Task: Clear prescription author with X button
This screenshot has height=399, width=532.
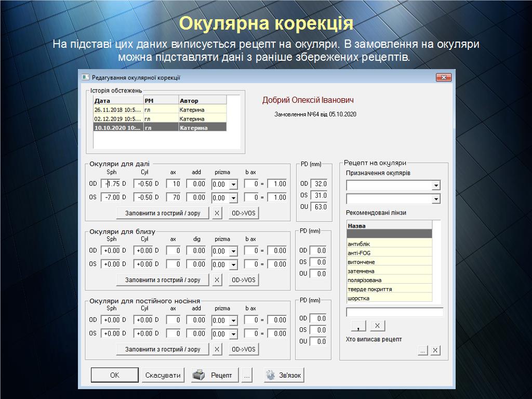Action: point(435,351)
